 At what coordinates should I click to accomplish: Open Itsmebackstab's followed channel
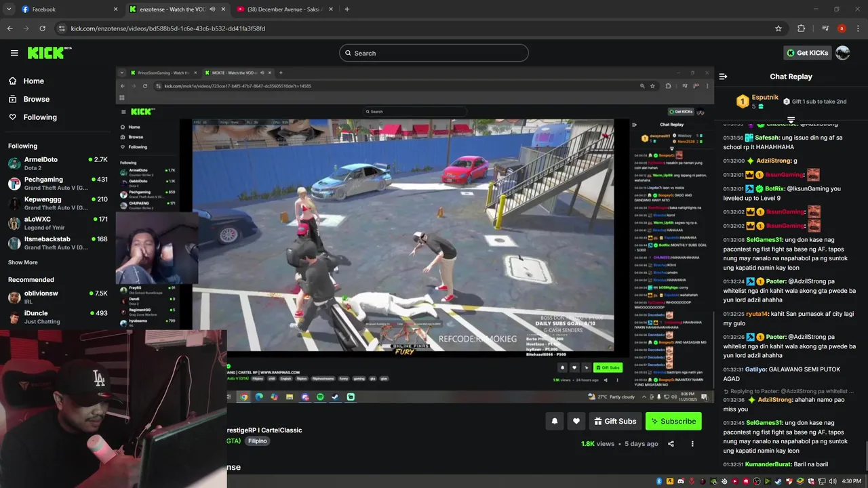pyautogui.click(x=58, y=243)
